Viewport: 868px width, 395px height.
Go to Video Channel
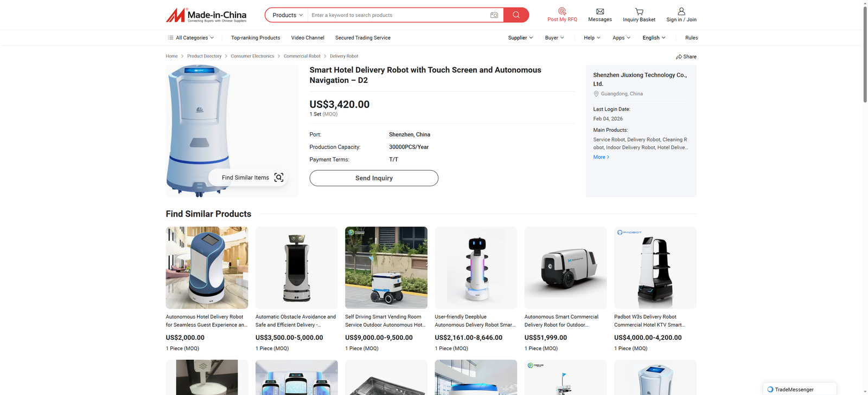tap(308, 38)
